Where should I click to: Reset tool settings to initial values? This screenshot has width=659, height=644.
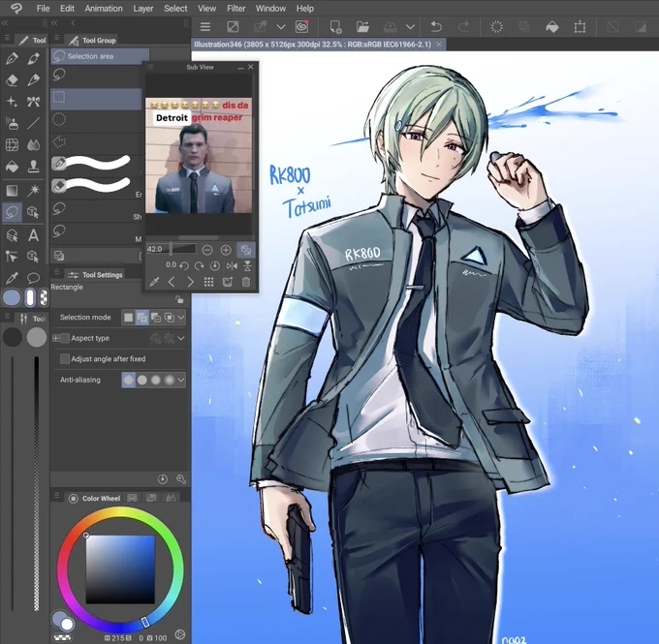tap(163, 479)
